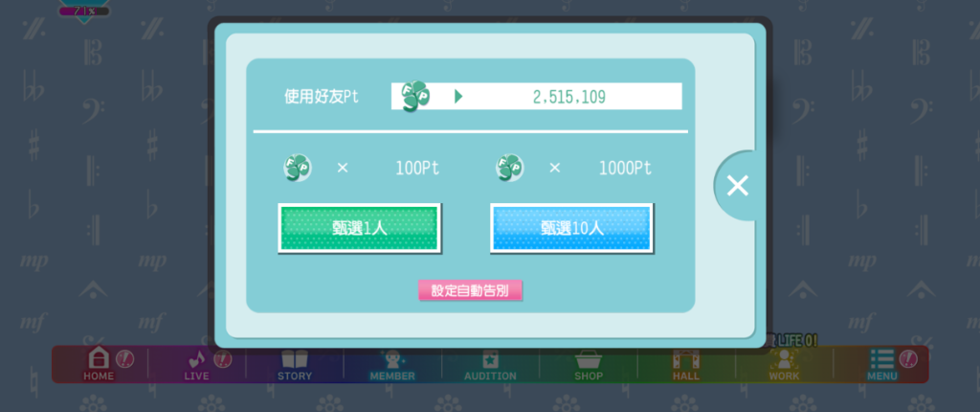Click the 2.515.109 friend points field

(536, 97)
